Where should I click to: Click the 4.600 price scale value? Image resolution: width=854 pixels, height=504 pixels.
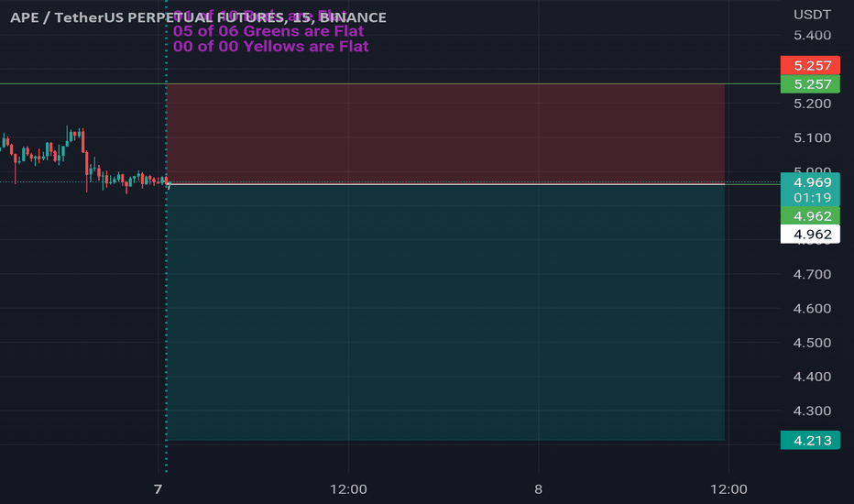[812, 309]
